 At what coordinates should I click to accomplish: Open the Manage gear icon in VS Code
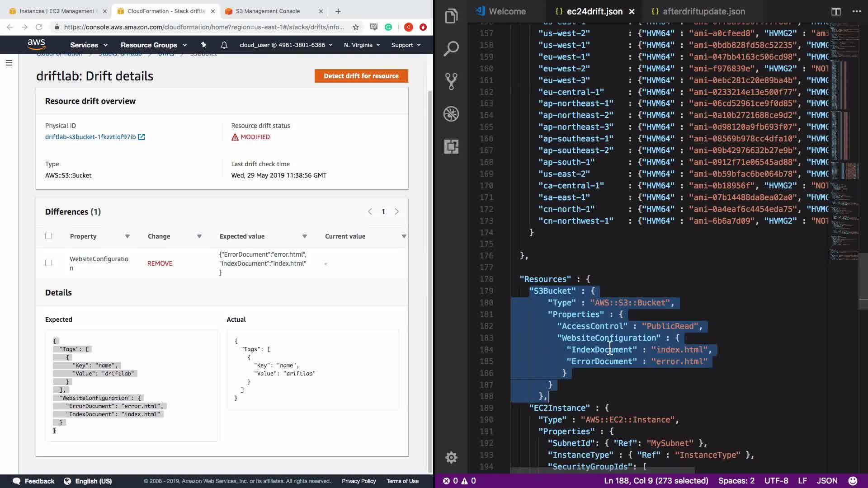[451, 457]
